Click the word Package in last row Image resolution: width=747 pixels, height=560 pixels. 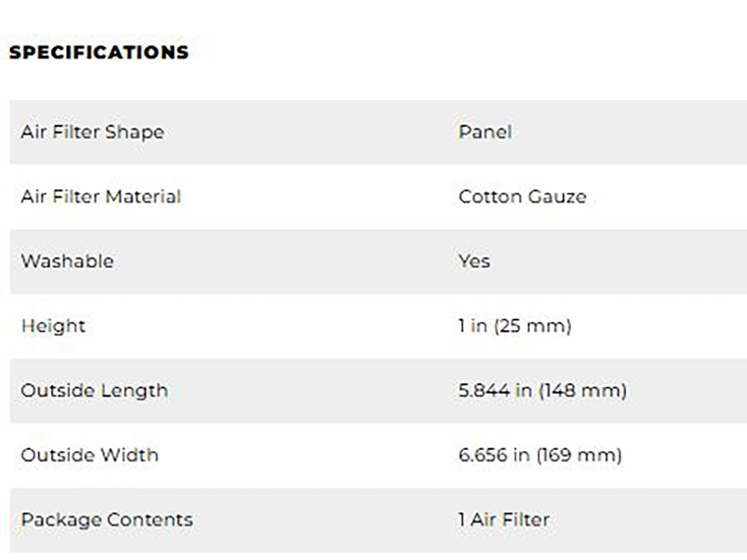[x=61, y=520]
